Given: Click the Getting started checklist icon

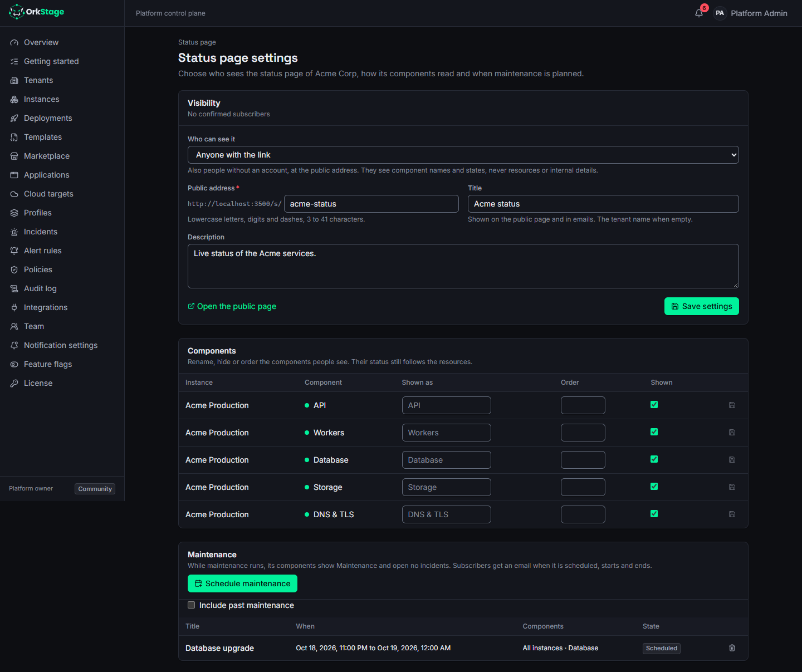Looking at the screenshot, I should (14, 62).
